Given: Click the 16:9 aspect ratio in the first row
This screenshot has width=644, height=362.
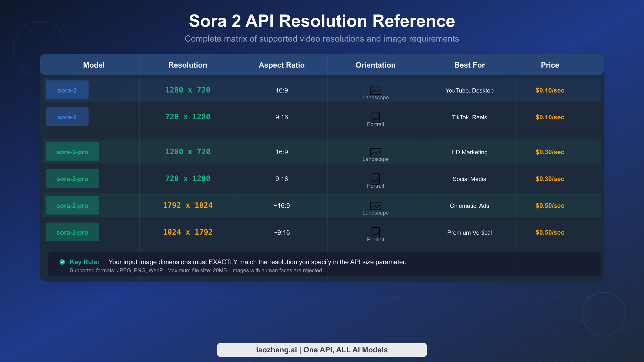Looking at the screenshot, I should pos(281,90).
